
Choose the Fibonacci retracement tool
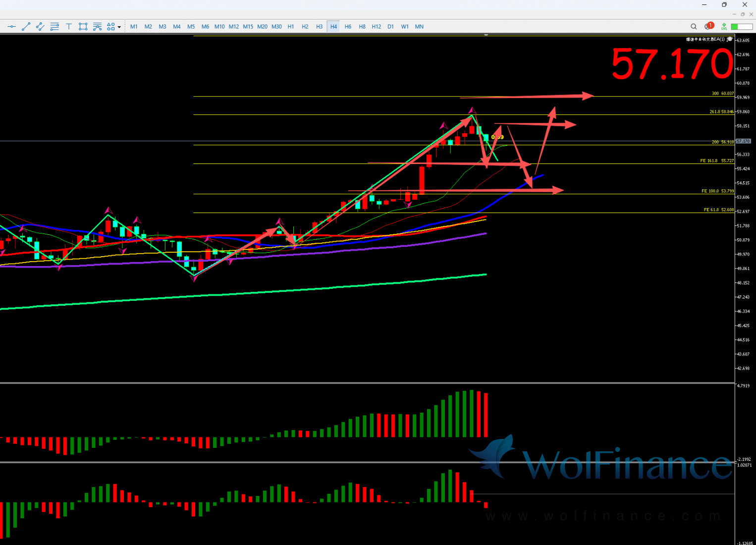tap(54, 27)
